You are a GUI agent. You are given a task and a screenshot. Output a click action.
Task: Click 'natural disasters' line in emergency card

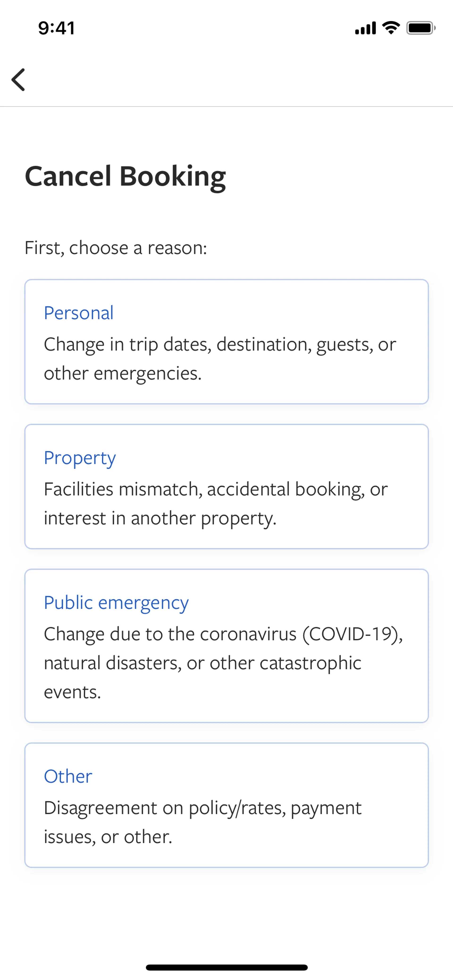pyautogui.click(x=202, y=663)
